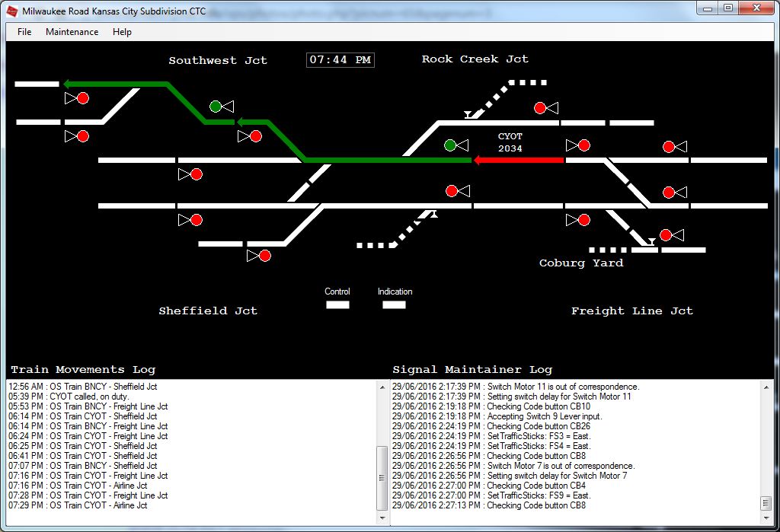Select log entry "Accepting Switch 9 Lever input."
This screenshot has height=532, width=780.
coord(497,416)
